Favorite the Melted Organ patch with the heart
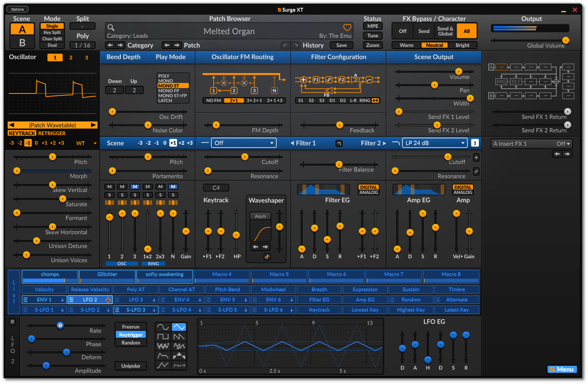This screenshot has width=588, height=384. 347,27
